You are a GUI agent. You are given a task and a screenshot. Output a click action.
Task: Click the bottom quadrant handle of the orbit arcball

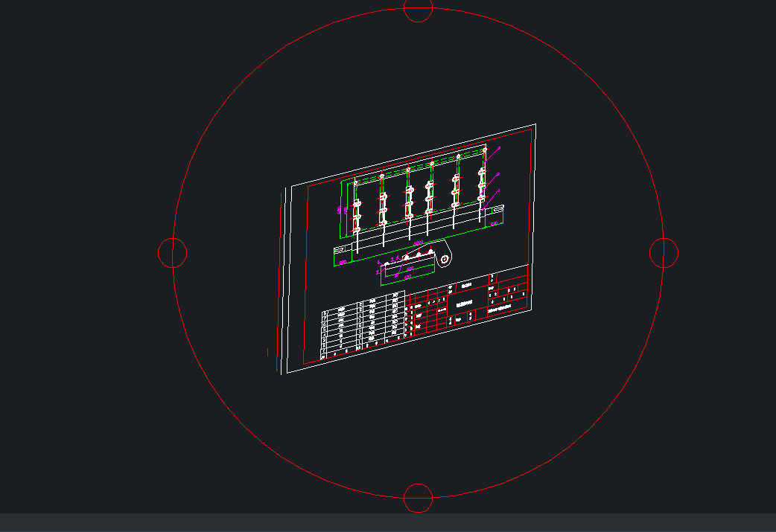pyautogui.click(x=419, y=499)
